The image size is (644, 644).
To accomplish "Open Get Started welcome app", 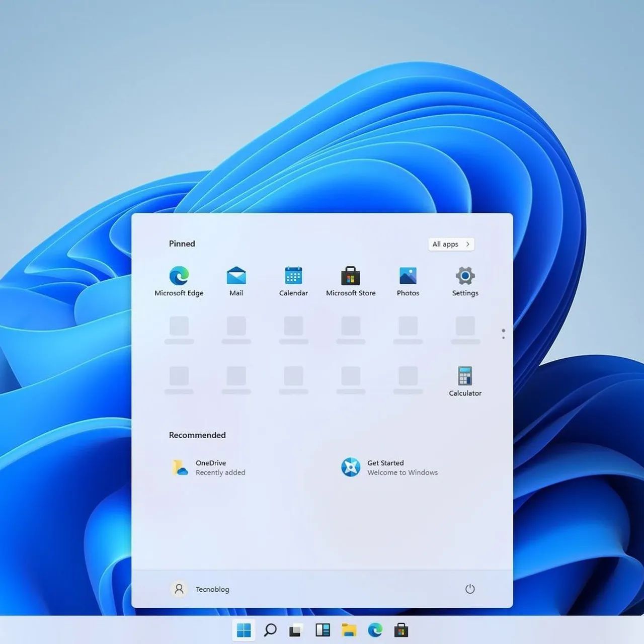I will coord(389,467).
